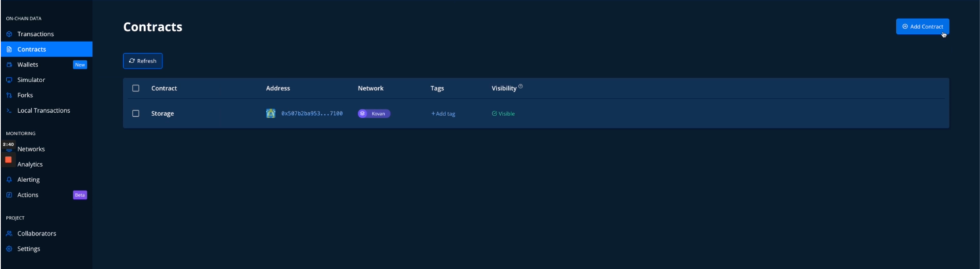
Task: Open the Analytics section
Action: 30,164
